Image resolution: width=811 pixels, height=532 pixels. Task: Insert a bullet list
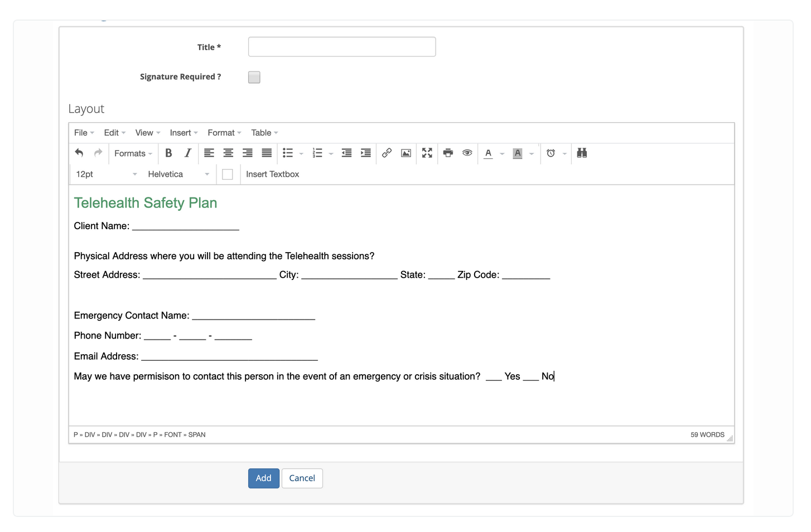(x=288, y=153)
